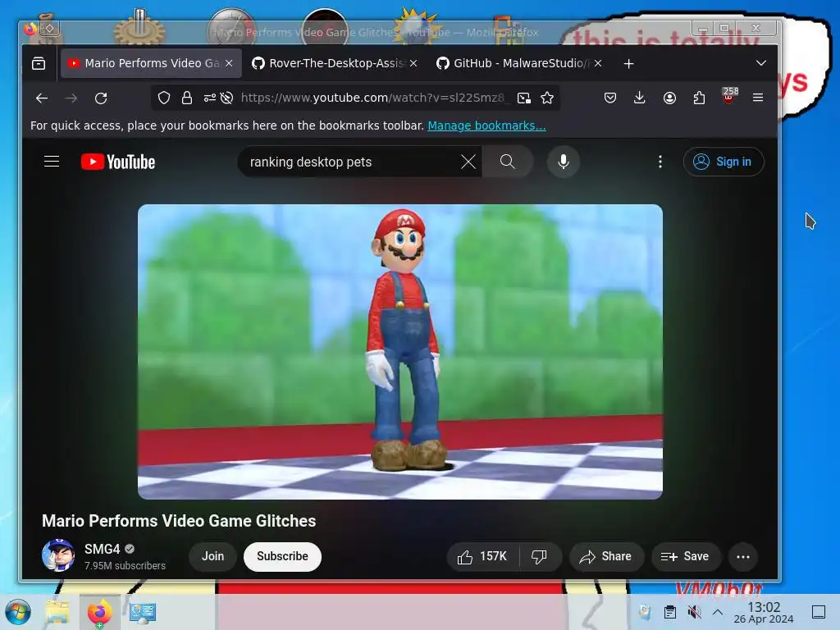840x630 pixels.
Task: Close the Mario Performs Video tab
Action: 230,64
